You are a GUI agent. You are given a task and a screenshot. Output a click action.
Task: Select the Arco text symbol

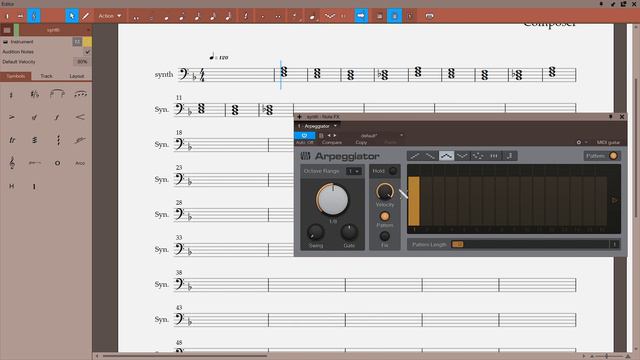coord(80,163)
